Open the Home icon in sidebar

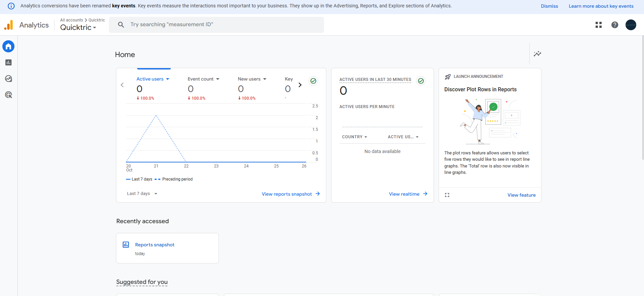[8, 46]
